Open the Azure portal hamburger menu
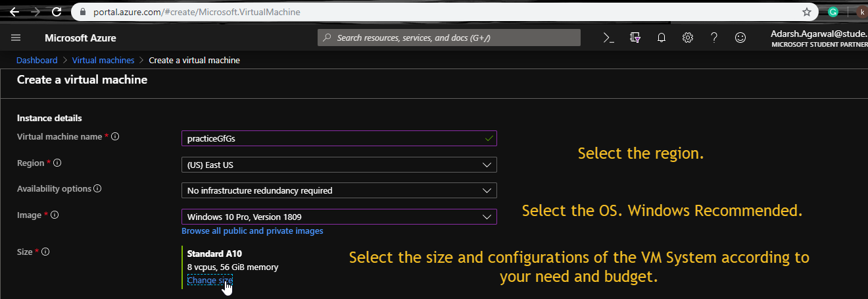The width and height of the screenshot is (868, 299). point(16,38)
